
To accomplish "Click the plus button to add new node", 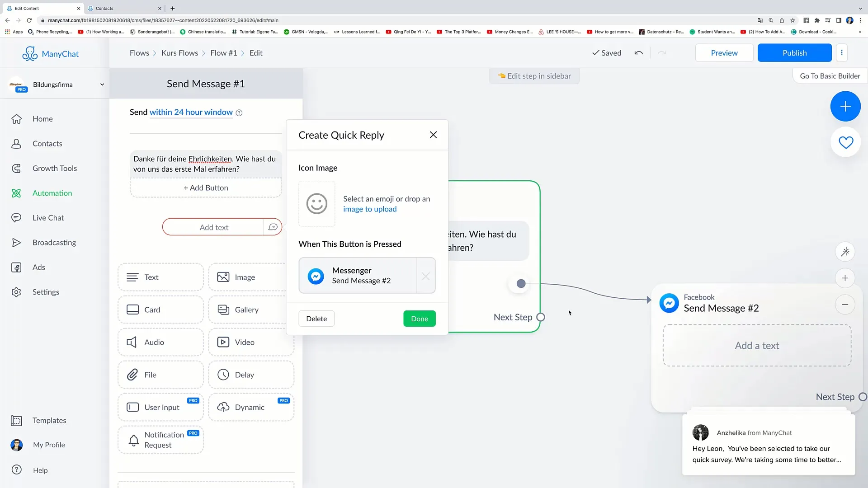I will pyautogui.click(x=845, y=106).
